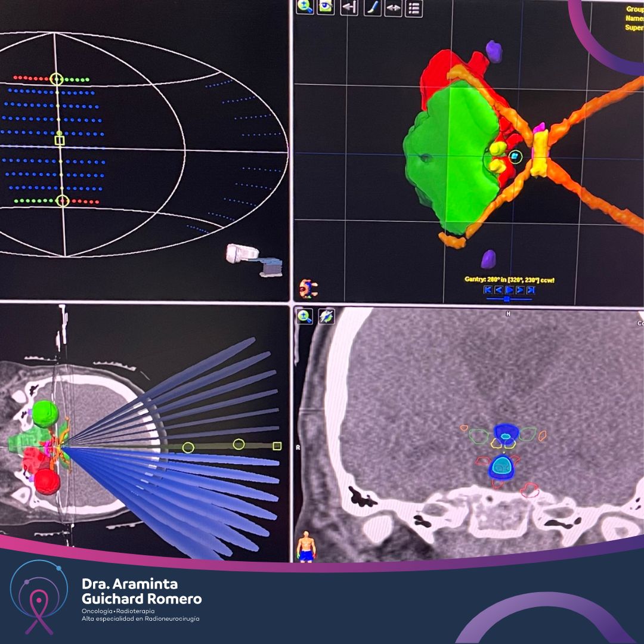Step forward one gantry position

click(x=520, y=290)
